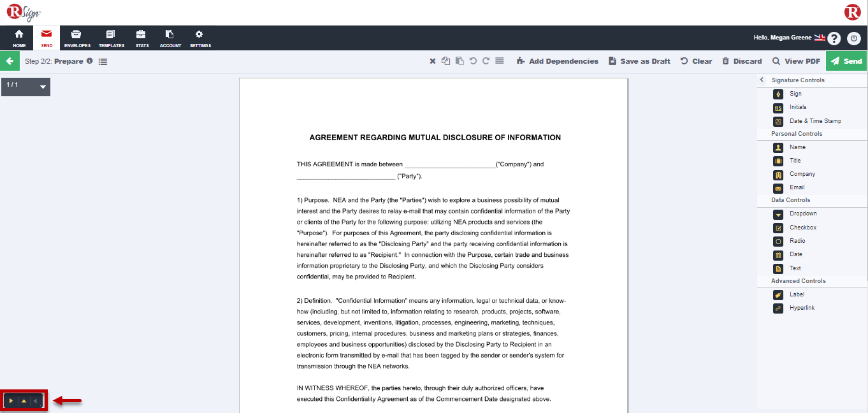Open the Envelopes tab
The image size is (868, 413).
[77, 38]
